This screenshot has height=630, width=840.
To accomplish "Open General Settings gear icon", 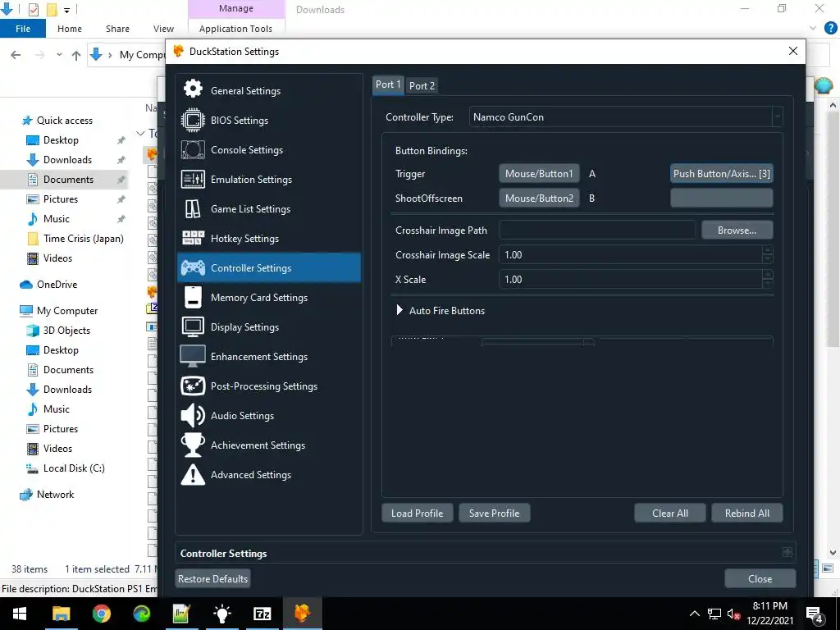I will (x=193, y=89).
